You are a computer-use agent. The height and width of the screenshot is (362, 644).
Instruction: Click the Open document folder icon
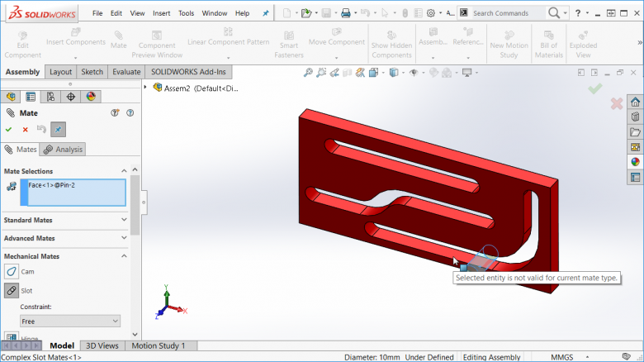[x=306, y=13]
